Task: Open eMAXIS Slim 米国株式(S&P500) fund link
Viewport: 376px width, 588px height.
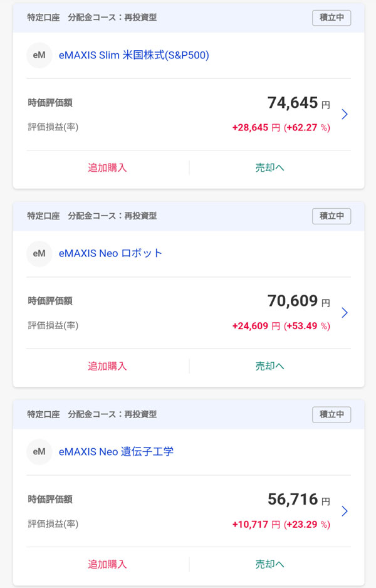Action: click(133, 55)
